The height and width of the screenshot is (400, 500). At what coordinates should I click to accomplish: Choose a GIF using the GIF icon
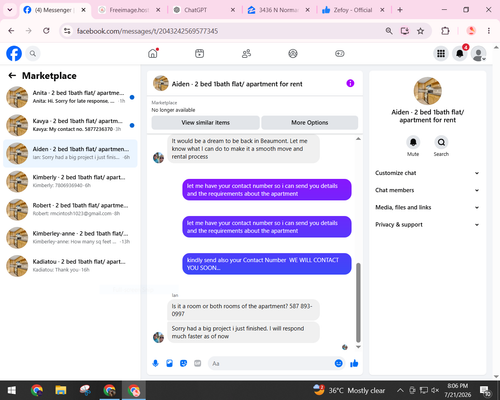coord(198,363)
